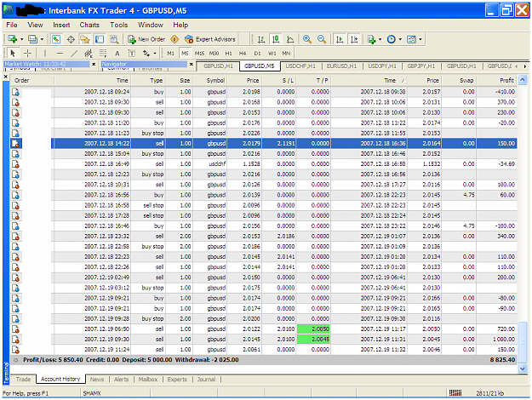Screen dimensions: 532x400
Task: Expand the Indicators dropdown arrow
Action: pos(380,39)
